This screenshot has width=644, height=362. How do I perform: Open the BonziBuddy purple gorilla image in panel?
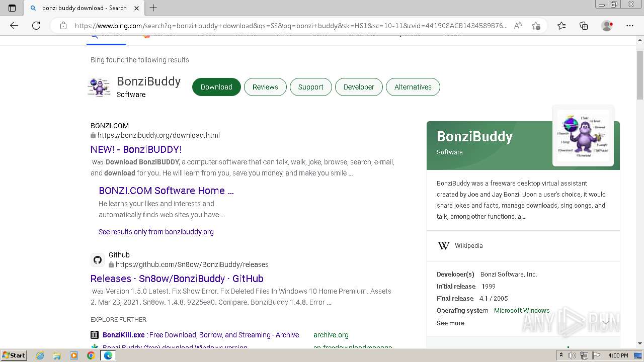pyautogui.click(x=583, y=135)
